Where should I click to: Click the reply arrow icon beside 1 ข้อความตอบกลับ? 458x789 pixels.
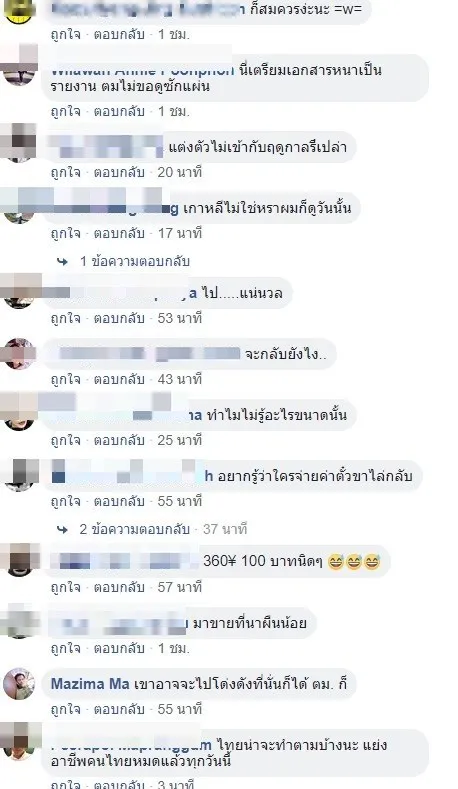point(62,261)
